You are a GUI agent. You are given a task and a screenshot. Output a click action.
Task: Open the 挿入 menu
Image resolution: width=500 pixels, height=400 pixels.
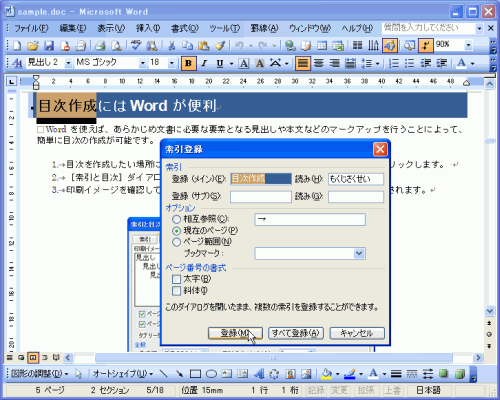click(148, 29)
